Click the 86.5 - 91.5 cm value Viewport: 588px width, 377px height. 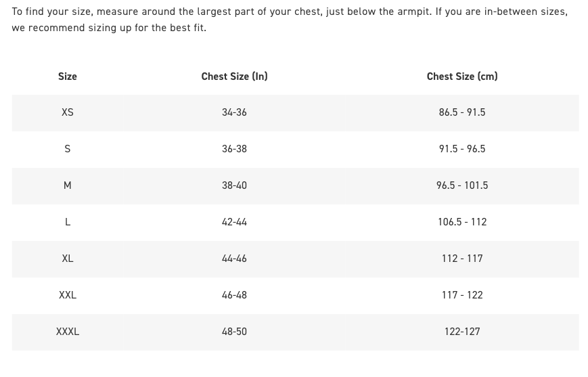pos(462,112)
